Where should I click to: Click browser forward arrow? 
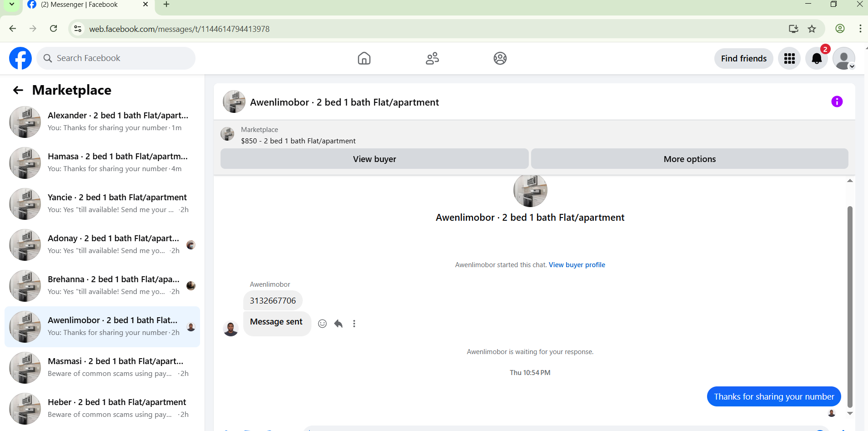(33, 29)
